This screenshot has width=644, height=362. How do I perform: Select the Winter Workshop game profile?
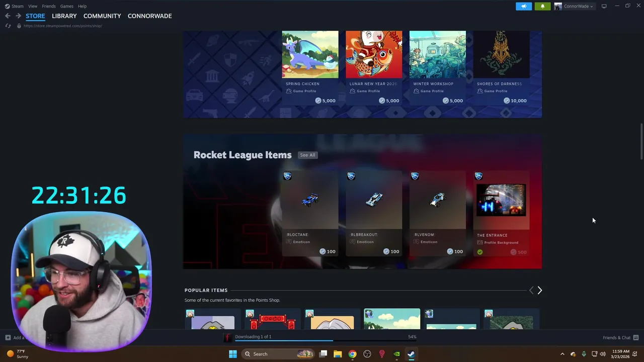tap(438, 68)
